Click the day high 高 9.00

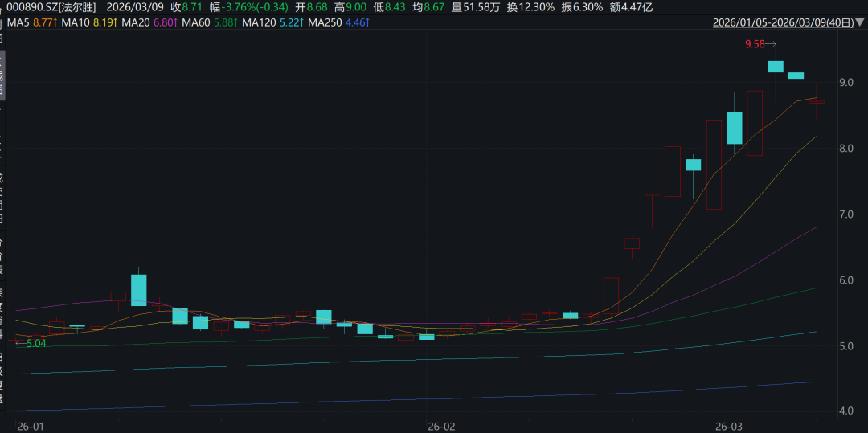point(352,8)
